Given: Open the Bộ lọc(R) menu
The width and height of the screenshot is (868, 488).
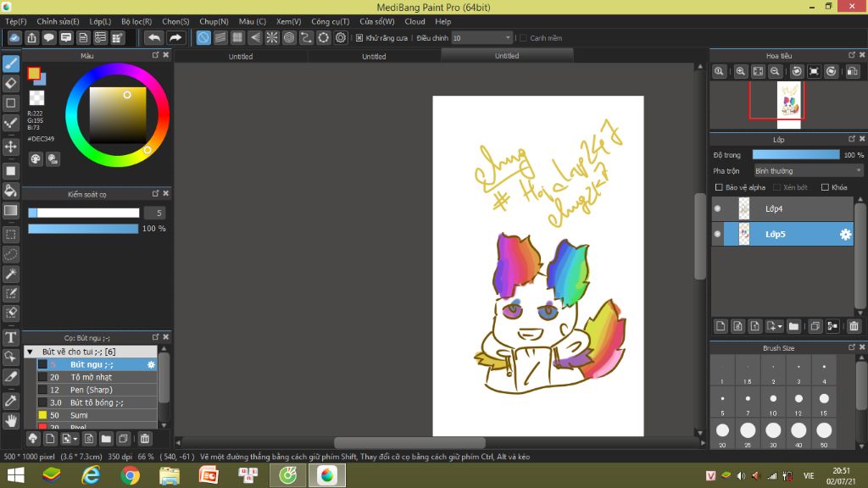Looking at the screenshot, I should (136, 21).
